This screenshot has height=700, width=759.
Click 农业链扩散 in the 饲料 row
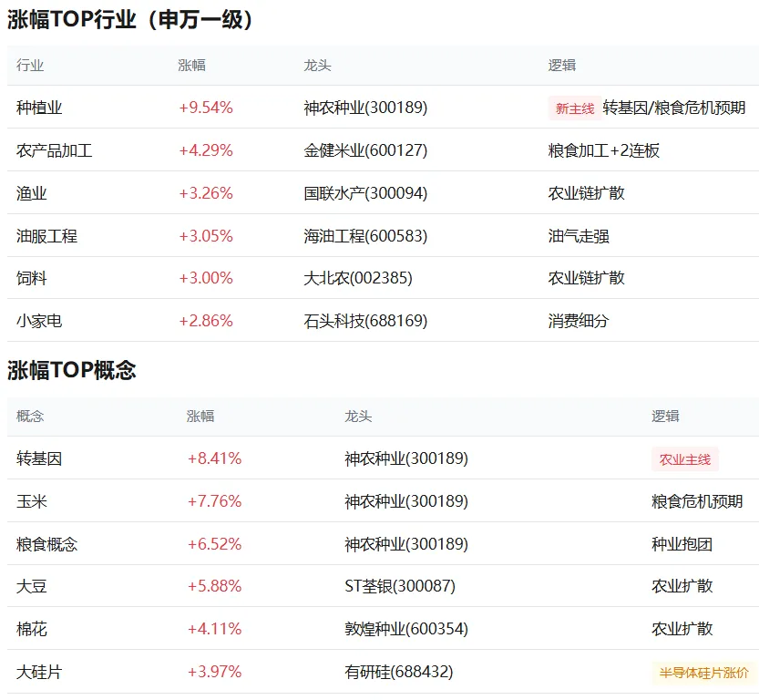click(586, 278)
